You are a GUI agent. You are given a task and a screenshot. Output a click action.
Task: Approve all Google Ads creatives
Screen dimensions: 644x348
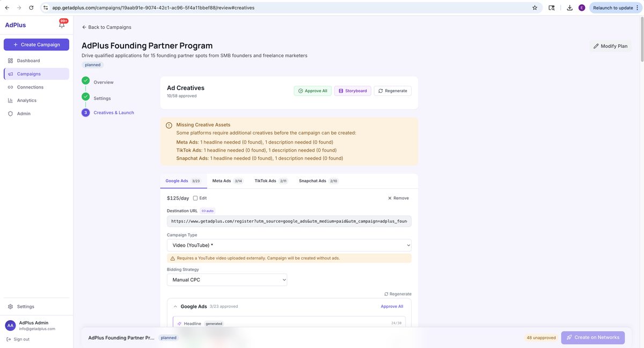coord(392,307)
